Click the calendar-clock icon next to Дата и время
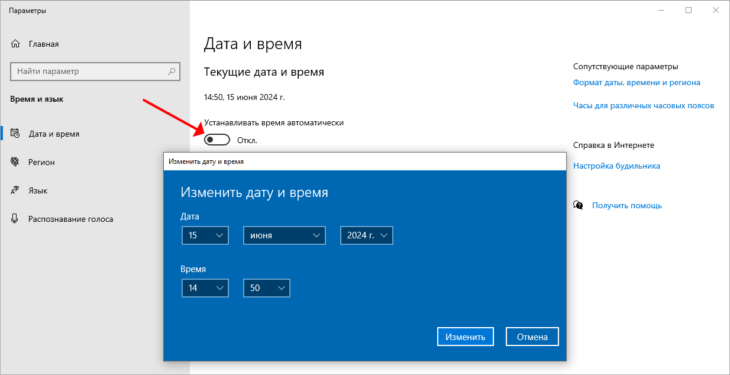This screenshot has height=375, width=730. (x=15, y=134)
